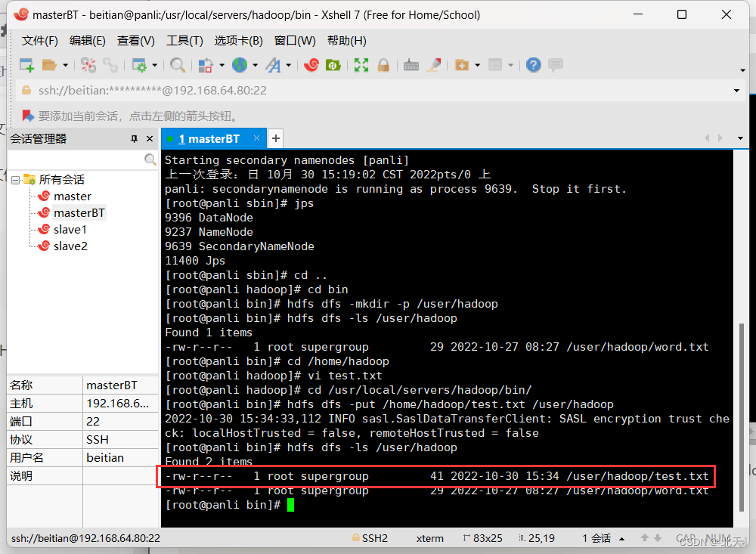
Task: Collapse the 所有会话 tree node
Action: (x=15, y=180)
